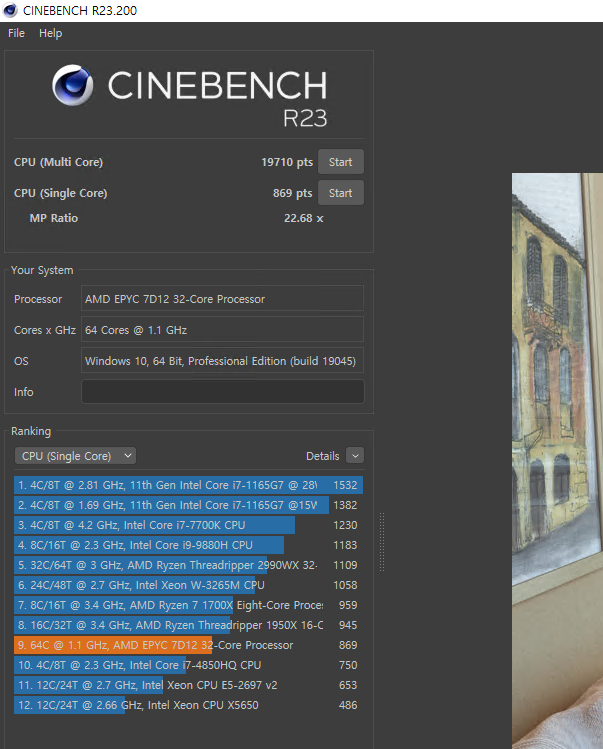
Task: Start the CPU Multi Core test
Action: [x=341, y=162]
